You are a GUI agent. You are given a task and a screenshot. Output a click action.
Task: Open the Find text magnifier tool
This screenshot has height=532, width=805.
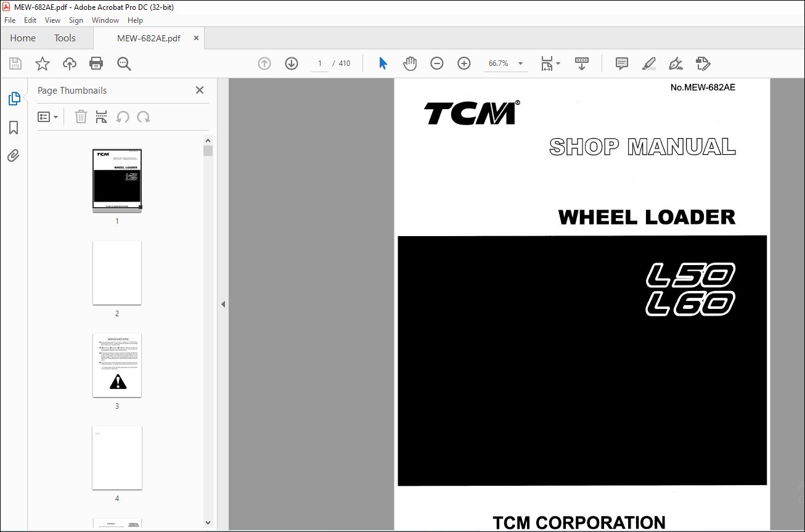tap(124, 63)
